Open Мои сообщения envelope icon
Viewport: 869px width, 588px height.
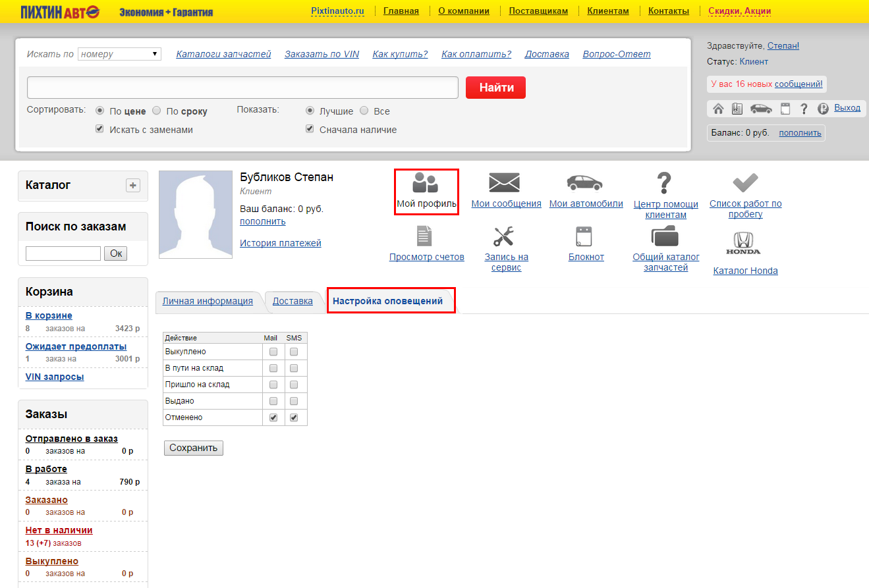tap(505, 182)
